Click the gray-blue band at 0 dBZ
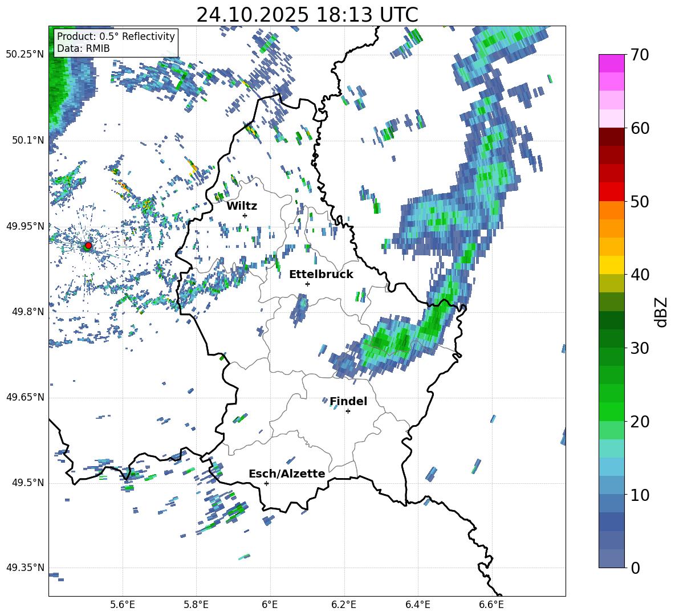Image resolution: width=675 pixels, height=616 pixels. [611, 558]
